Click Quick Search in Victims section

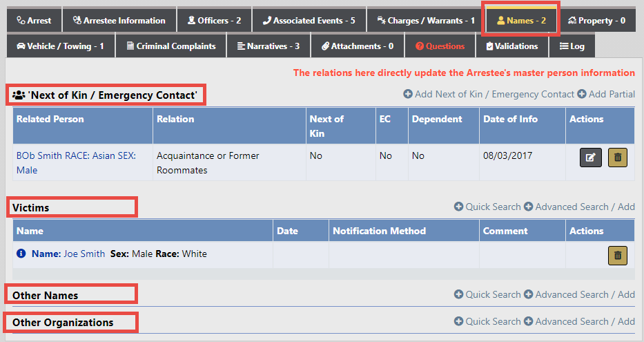487,207
